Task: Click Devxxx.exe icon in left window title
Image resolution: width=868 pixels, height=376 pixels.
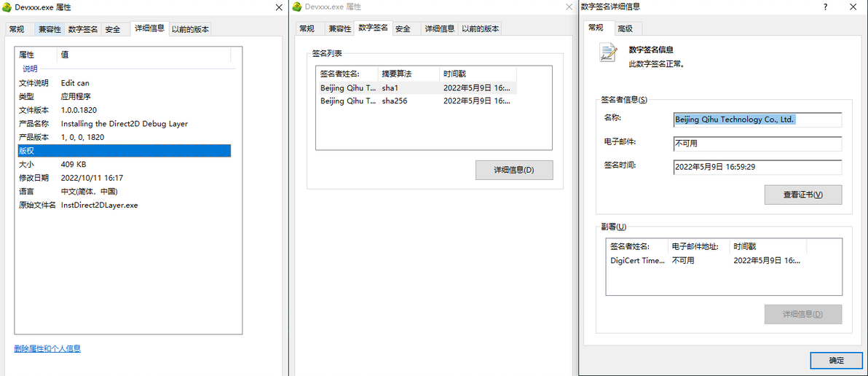Action: point(8,7)
